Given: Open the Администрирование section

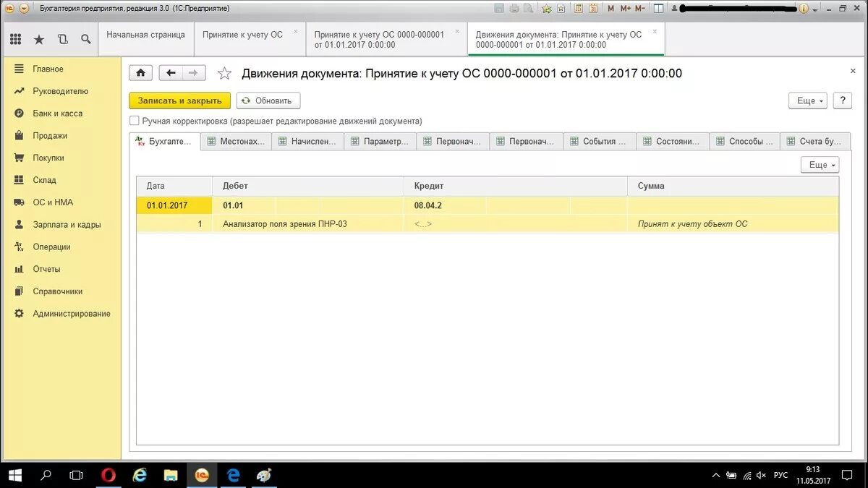Looking at the screenshot, I should [72, 314].
